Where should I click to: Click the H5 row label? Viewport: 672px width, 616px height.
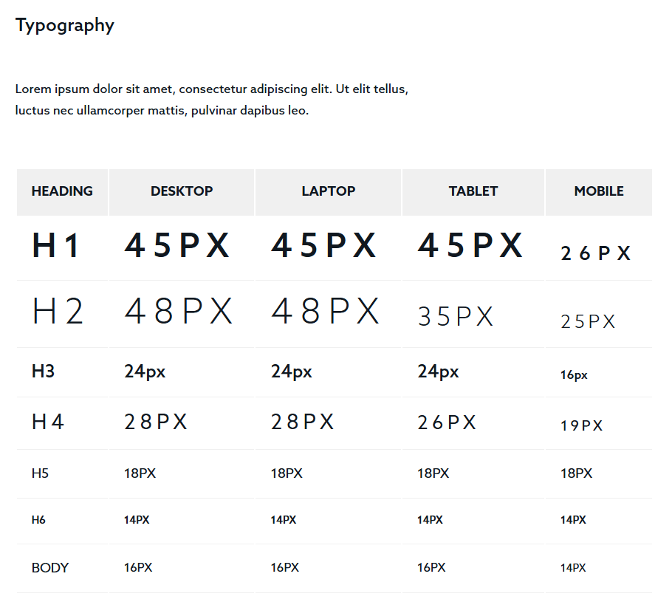point(41,473)
